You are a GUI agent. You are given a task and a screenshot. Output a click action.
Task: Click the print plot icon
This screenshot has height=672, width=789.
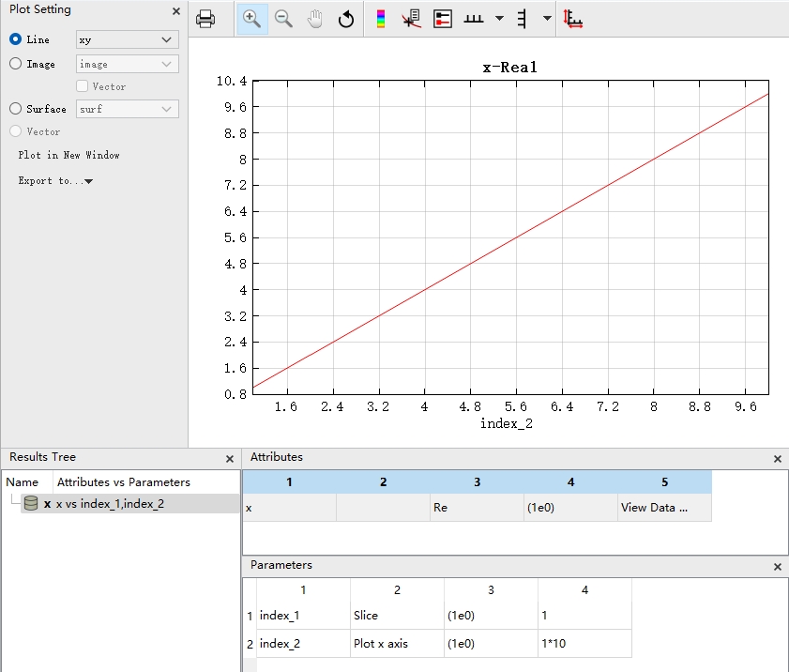tap(205, 19)
